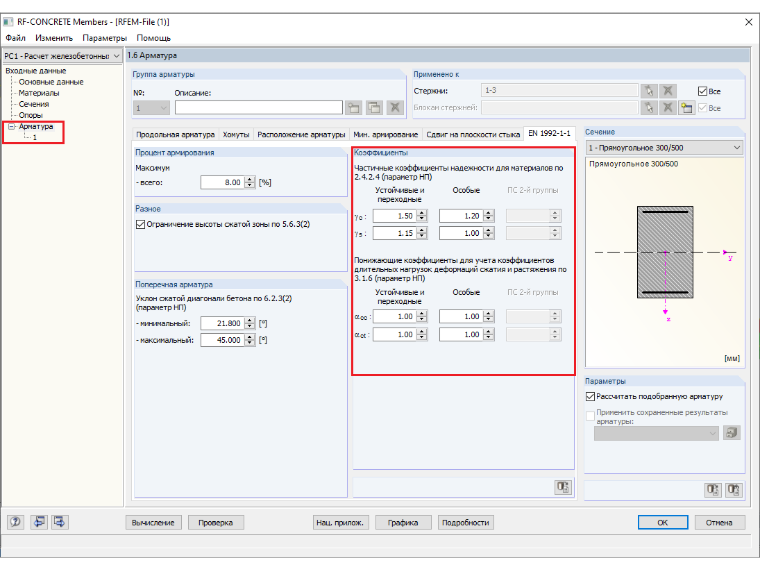Create a new reinforcement group icon
The width and height of the screenshot is (760, 570).
coord(353,107)
